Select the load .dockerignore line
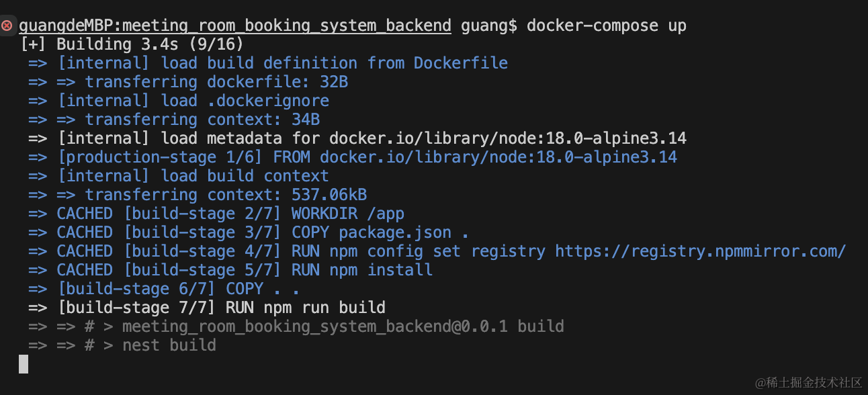 click(x=179, y=101)
